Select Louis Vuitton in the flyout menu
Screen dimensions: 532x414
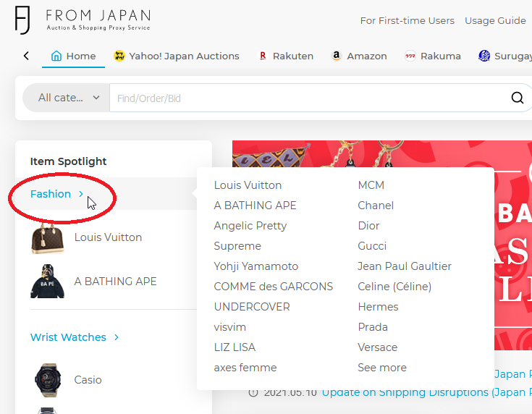point(248,185)
